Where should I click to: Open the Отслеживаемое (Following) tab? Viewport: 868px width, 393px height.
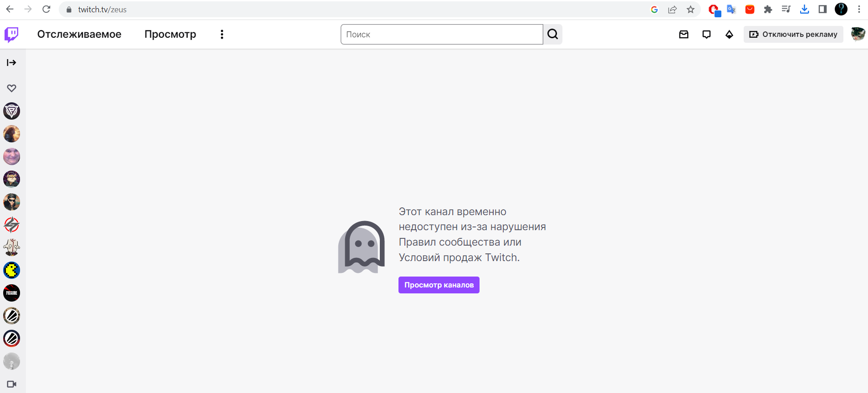pos(79,34)
